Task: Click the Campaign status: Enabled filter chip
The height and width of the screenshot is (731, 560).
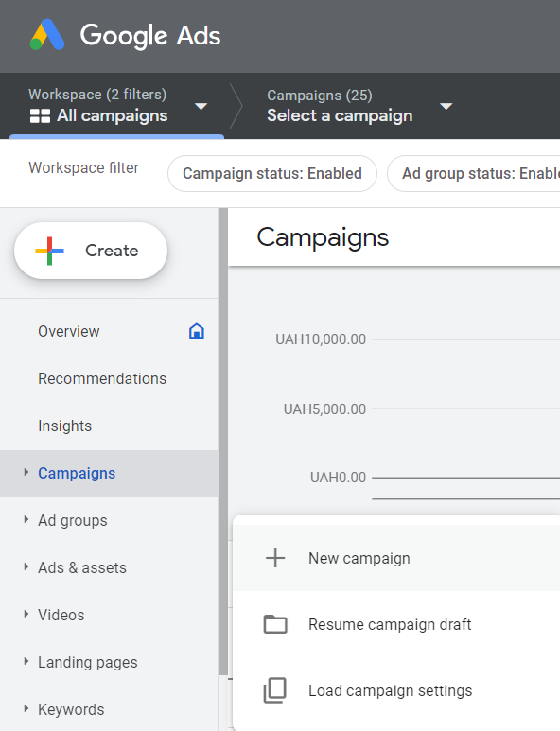Action: [x=272, y=173]
